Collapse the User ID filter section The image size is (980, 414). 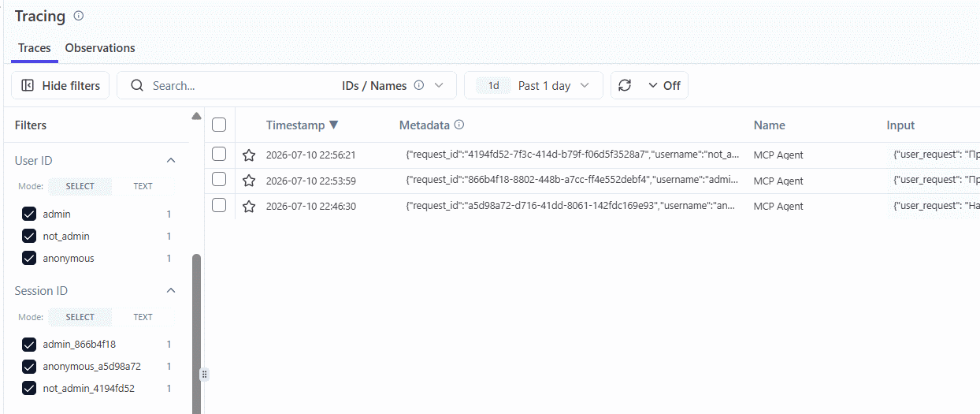[171, 160]
